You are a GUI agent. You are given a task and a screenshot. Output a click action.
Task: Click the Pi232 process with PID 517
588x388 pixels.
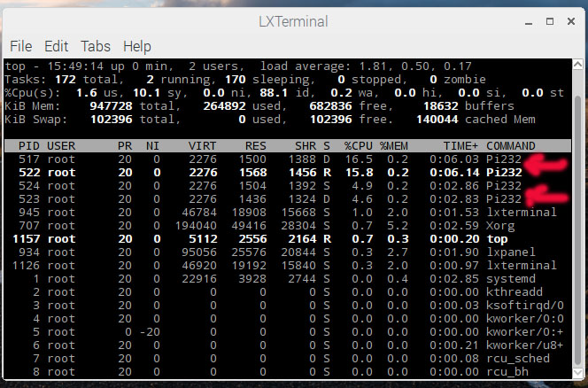tap(504, 159)
